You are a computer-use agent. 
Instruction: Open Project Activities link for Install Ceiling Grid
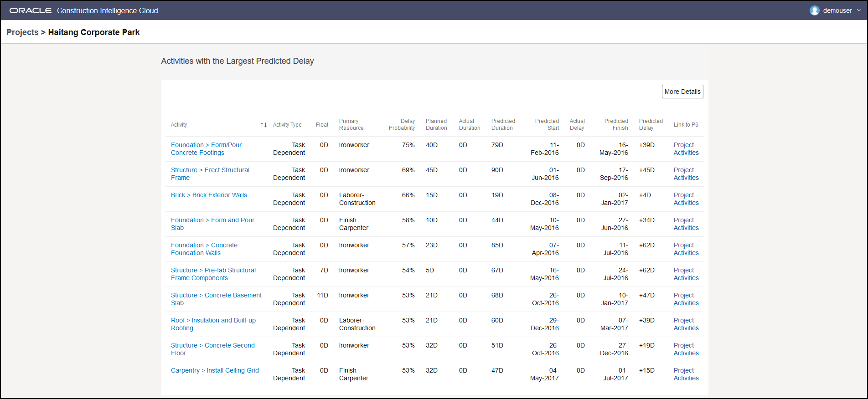(x=686, y=374)
